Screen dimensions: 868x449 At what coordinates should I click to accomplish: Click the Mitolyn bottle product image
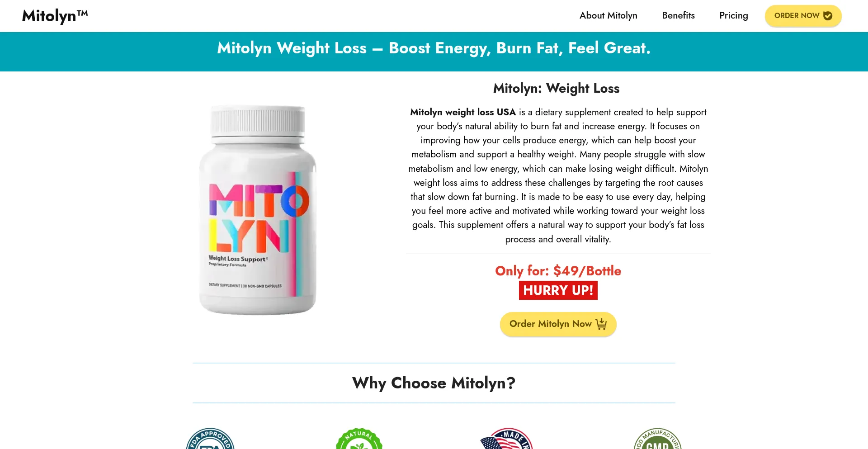pos(258,210)
